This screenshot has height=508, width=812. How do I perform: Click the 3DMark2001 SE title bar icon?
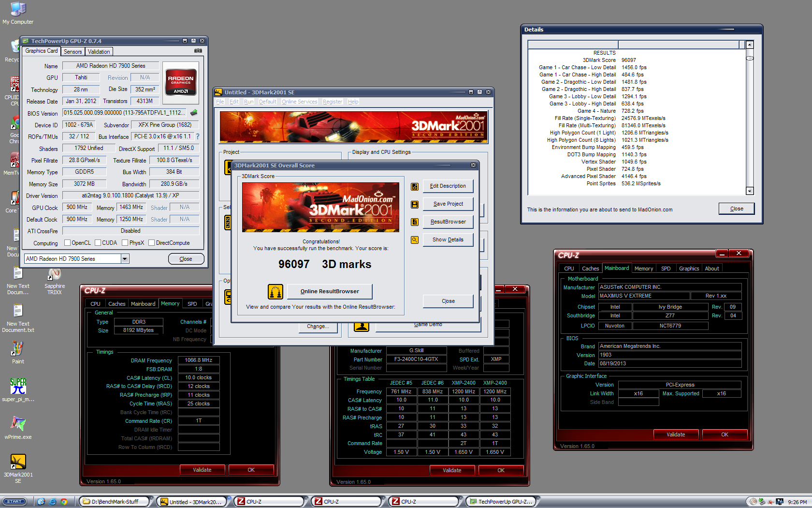[x=218, y=92]
